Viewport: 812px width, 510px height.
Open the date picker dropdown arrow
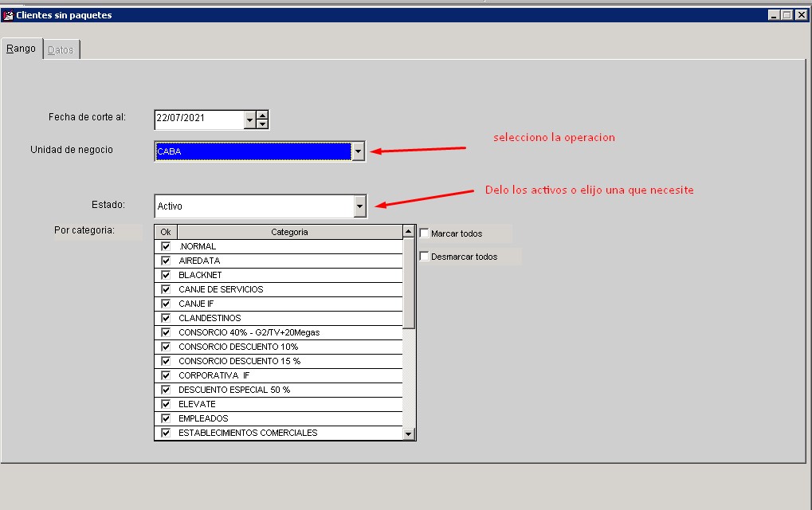[249, 120]
